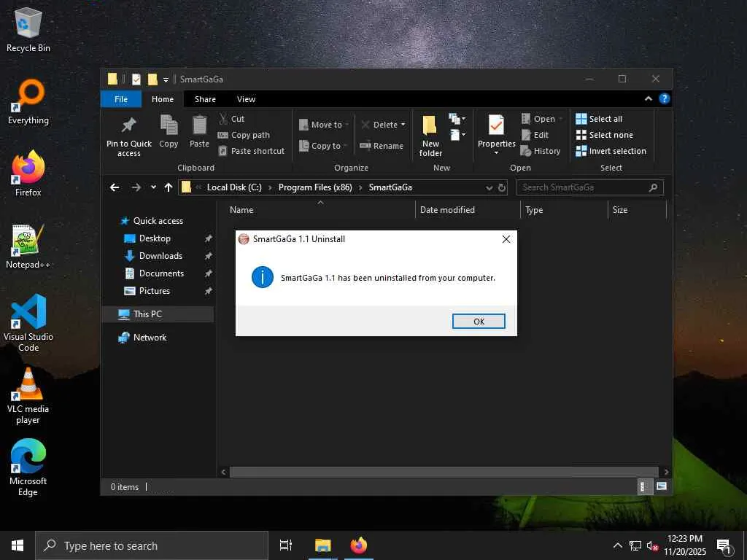Collapse the ribbon with the chevron

(648, 99)
